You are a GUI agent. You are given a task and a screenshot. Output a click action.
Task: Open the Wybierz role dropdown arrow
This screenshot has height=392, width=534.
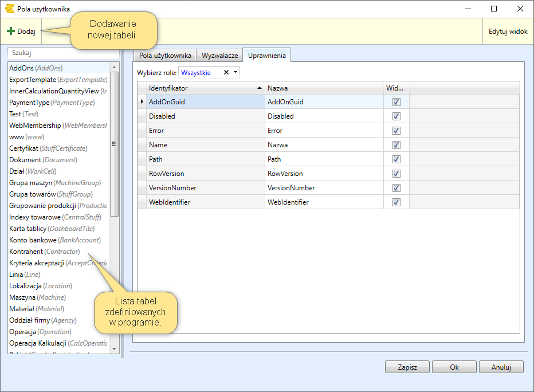(x=235, y=73)
